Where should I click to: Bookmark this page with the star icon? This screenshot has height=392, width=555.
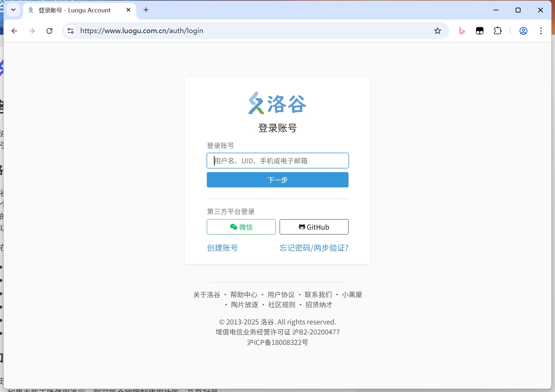[x=438, y=31]
